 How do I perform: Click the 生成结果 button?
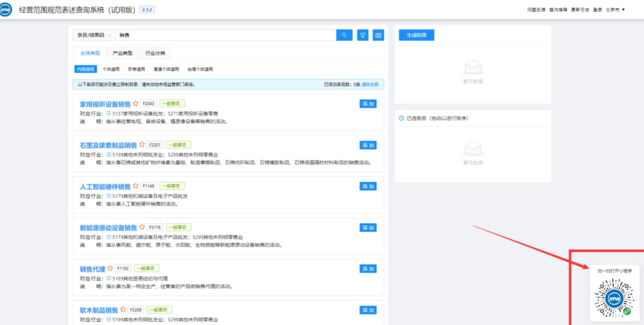pyautogui.click(x=416, y=35)
